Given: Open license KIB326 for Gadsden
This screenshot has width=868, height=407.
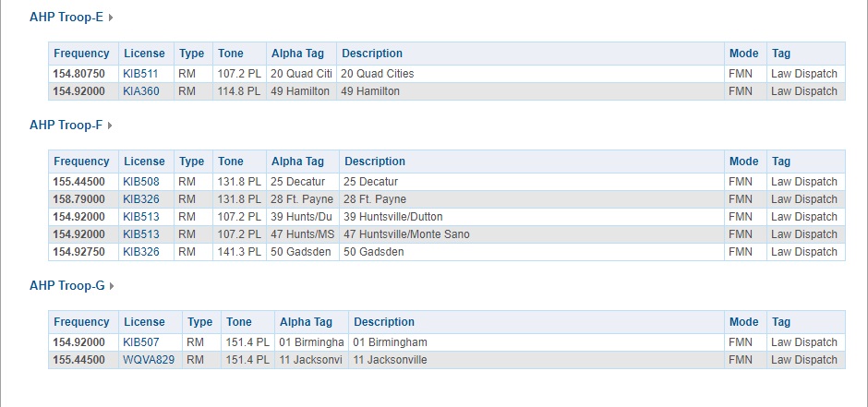Looking at the screenshot, I should click(x=141, y=252).
